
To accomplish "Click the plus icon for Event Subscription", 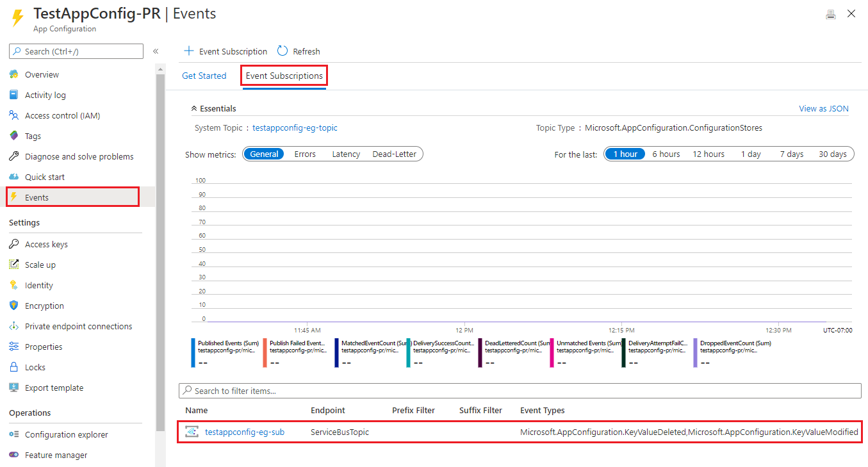I will coord(188,51).
